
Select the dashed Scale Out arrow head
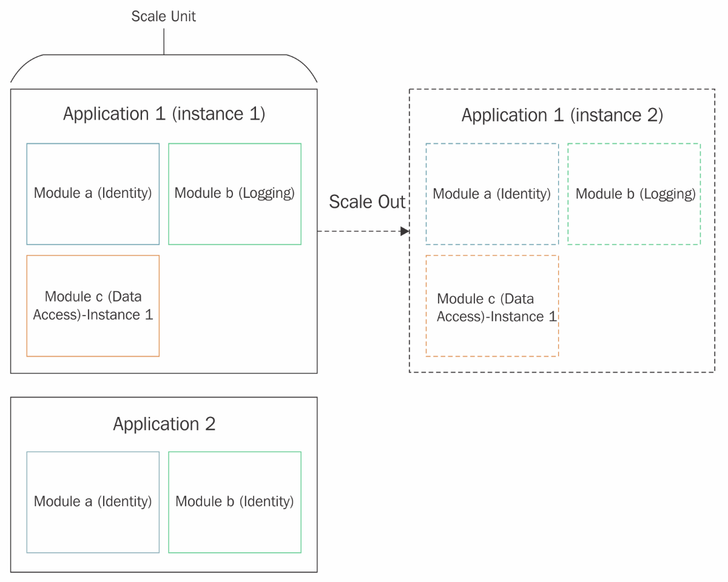tap(405, 231)
